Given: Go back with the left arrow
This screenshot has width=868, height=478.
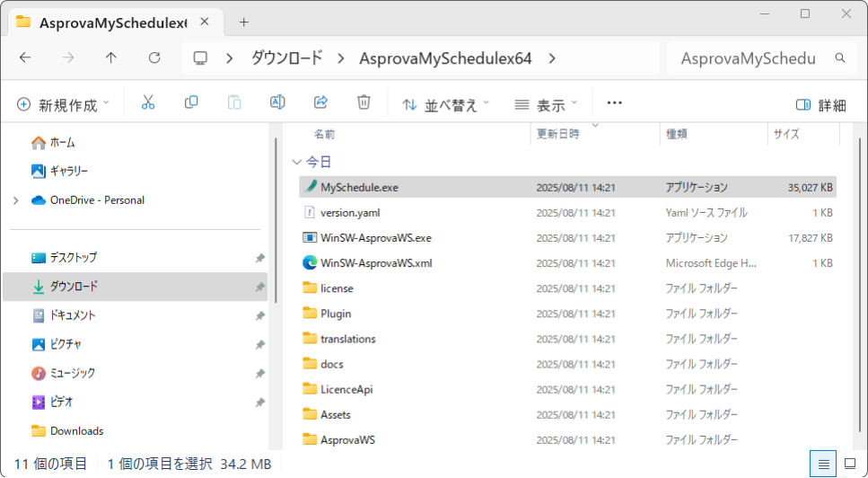Looking at the screenshot, I should [x=25, y=58].
